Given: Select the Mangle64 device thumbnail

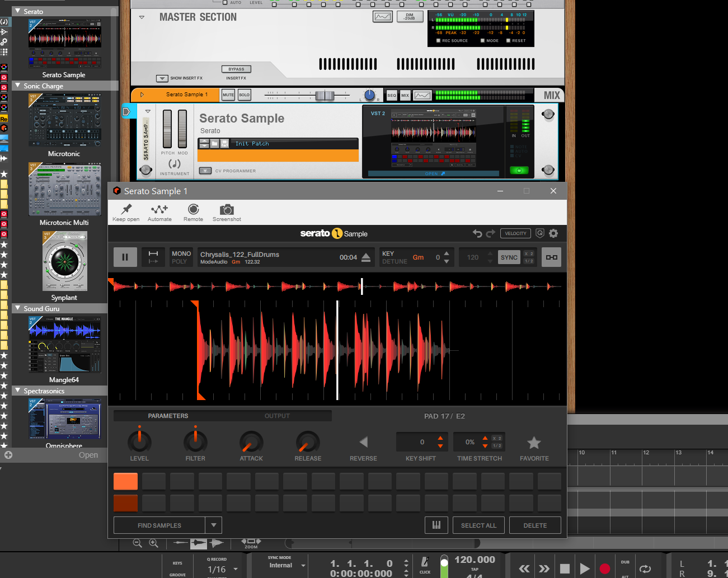Looking at the screenshot, I should point(65,344).
